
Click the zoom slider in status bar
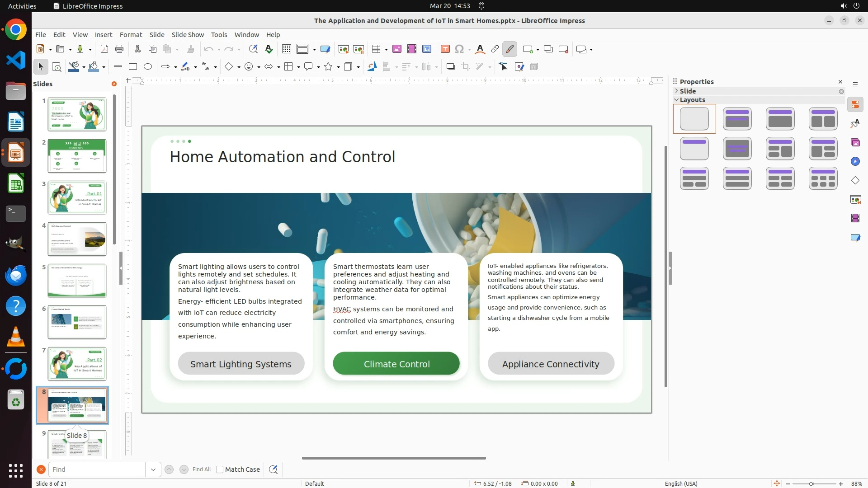point(811,483)
